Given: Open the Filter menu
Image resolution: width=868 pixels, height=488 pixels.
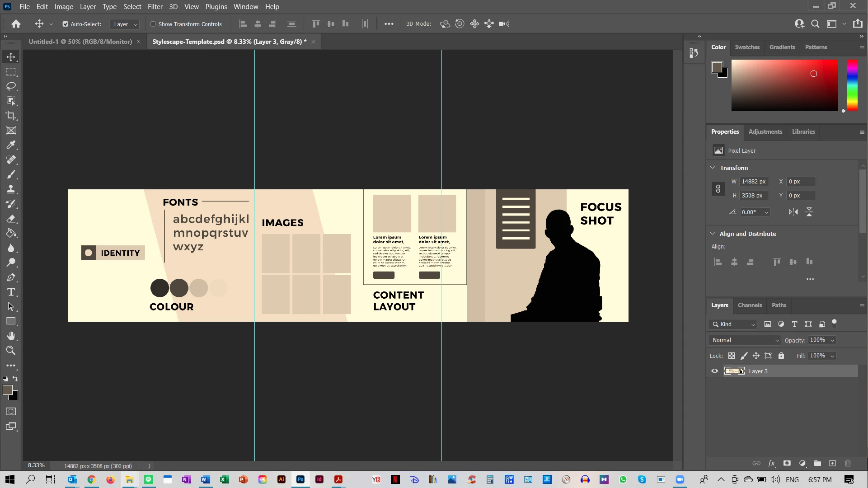Looking at the screenshot, I should pyautogui.click(x=155, y=7).
